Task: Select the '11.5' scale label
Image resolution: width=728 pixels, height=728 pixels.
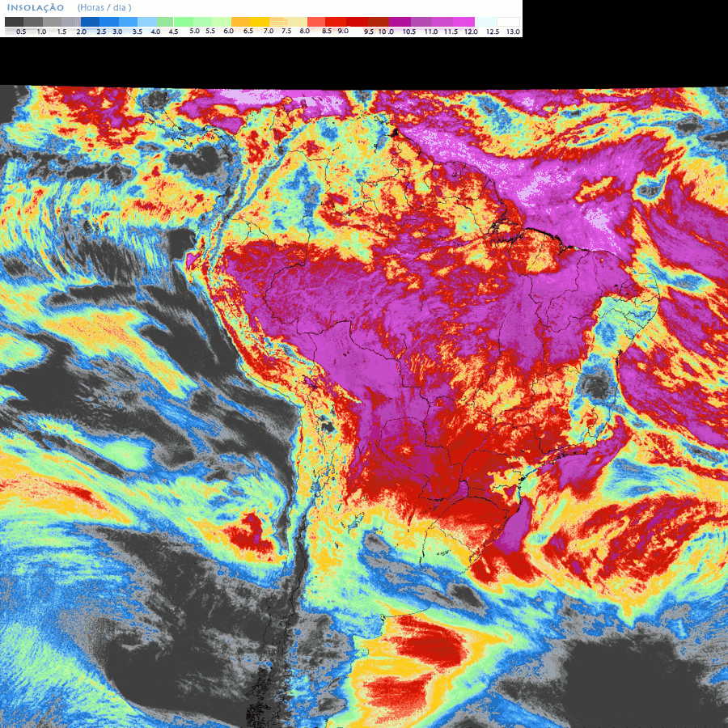Action: tap(451, 32)
